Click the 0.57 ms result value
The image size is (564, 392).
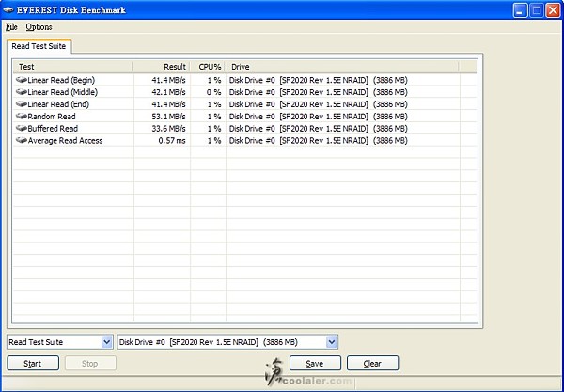point(172,141)
